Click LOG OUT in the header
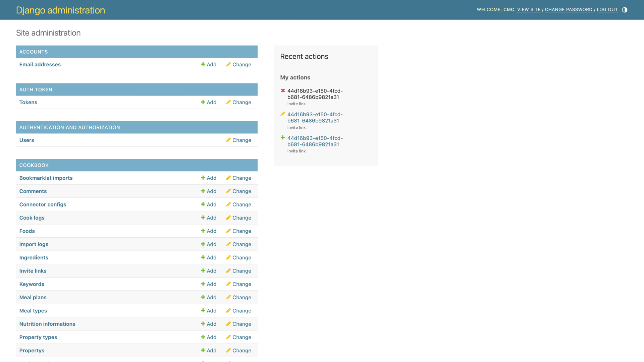Screen dimensions: 644x362 607,10
